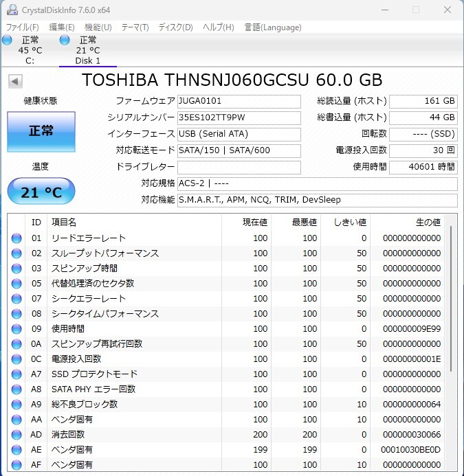Click the 最悪値 column header
The height and width of the screenshot is (476, 464).
click(296, 223)
